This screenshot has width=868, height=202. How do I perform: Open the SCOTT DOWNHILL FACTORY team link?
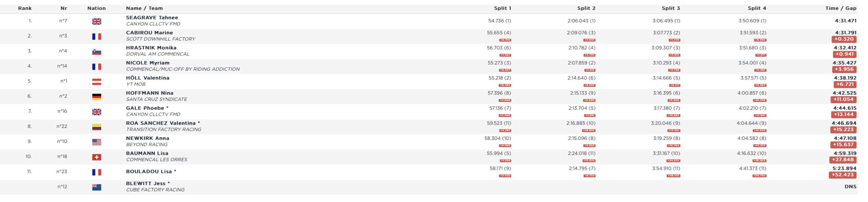pos(160,39)
